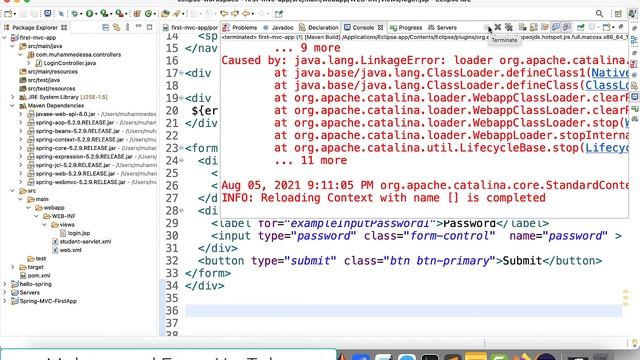Click Remove All Terminated Launches icon
This screenshot has height=360, width=640.
coord(509,27)
